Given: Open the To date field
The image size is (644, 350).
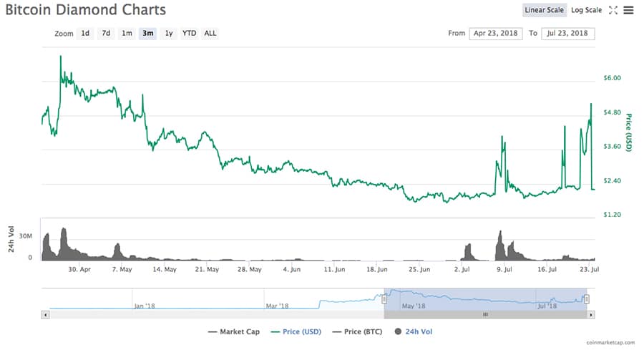Looking at the screenshot, I should click(568, 33).
